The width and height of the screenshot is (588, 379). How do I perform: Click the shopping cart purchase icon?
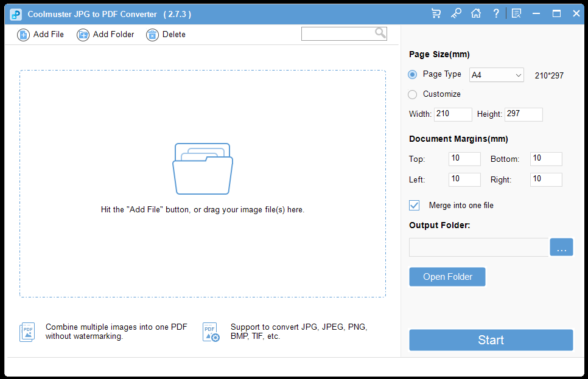436,13
